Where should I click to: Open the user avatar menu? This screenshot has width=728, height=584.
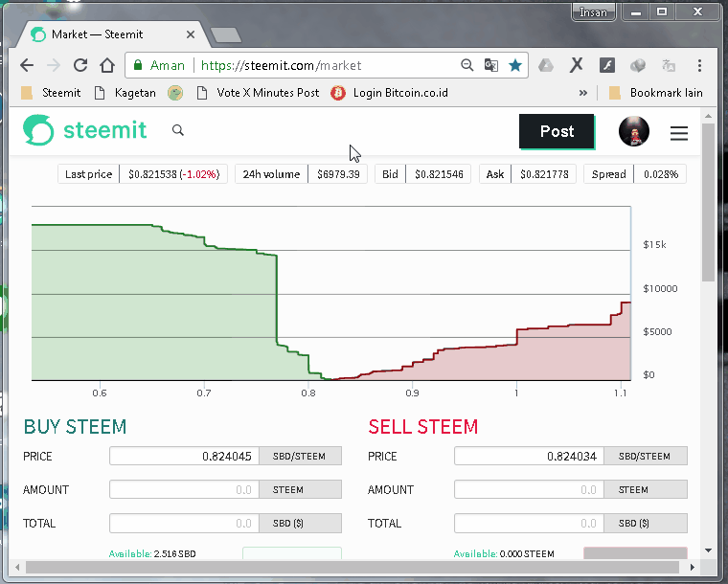(634, 131)
